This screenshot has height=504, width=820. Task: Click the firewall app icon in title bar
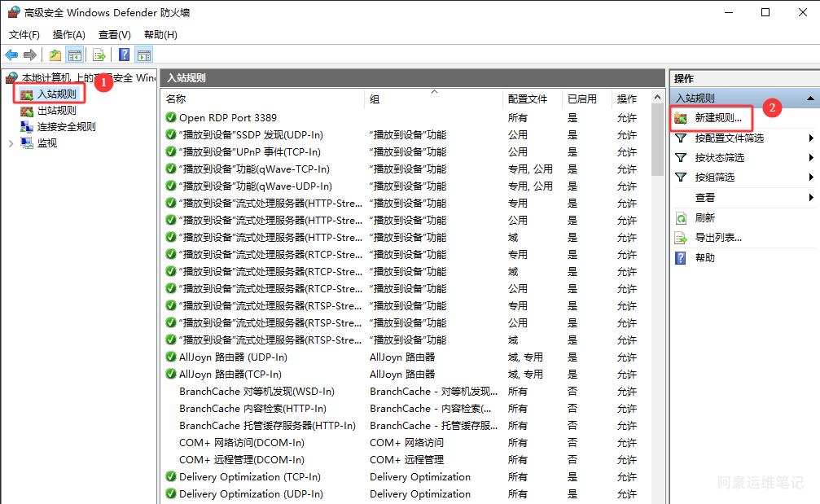click(14, 12)
